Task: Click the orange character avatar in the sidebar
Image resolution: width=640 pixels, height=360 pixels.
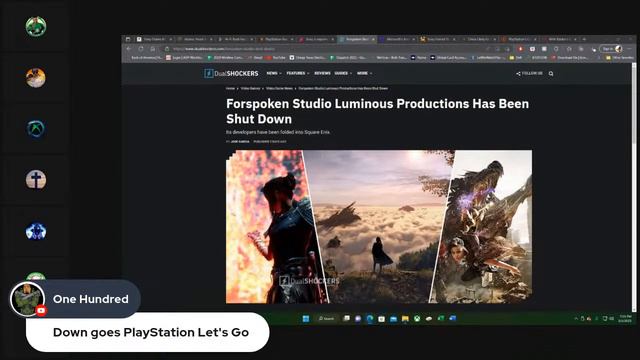Action: pos(36,78)
